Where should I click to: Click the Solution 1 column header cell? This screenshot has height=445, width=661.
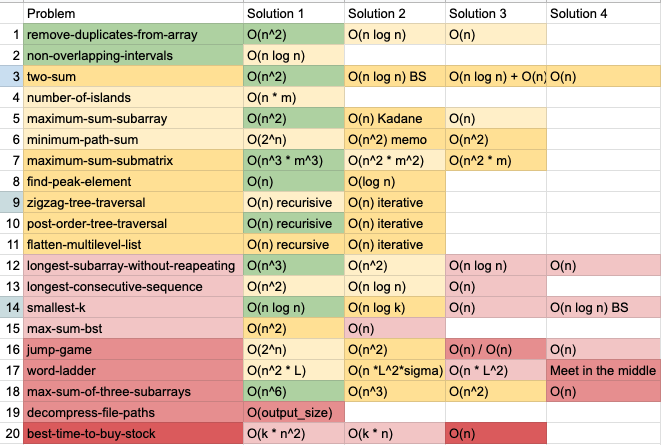click(294, 13)
